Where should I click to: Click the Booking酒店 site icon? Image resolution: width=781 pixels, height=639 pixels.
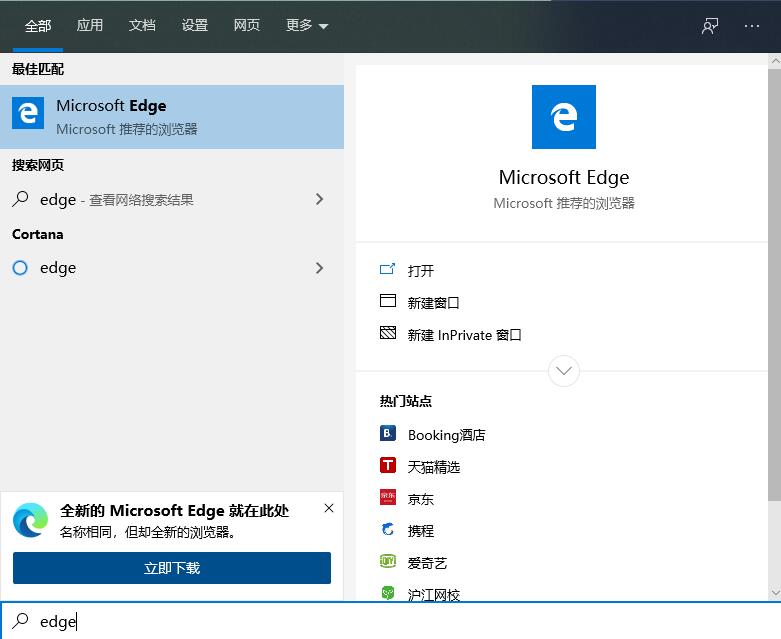[388, 434]
